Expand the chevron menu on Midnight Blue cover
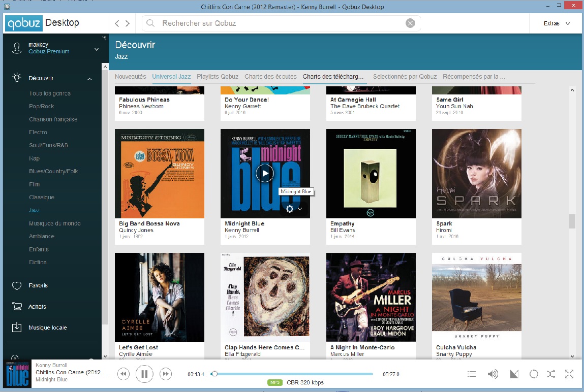The image size is (584, 392). point(300,209)
